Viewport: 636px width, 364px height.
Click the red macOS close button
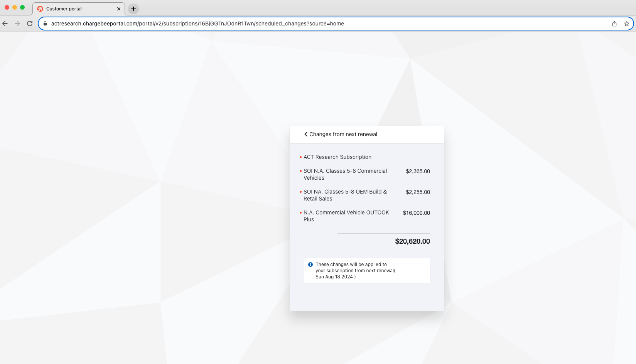7,7
